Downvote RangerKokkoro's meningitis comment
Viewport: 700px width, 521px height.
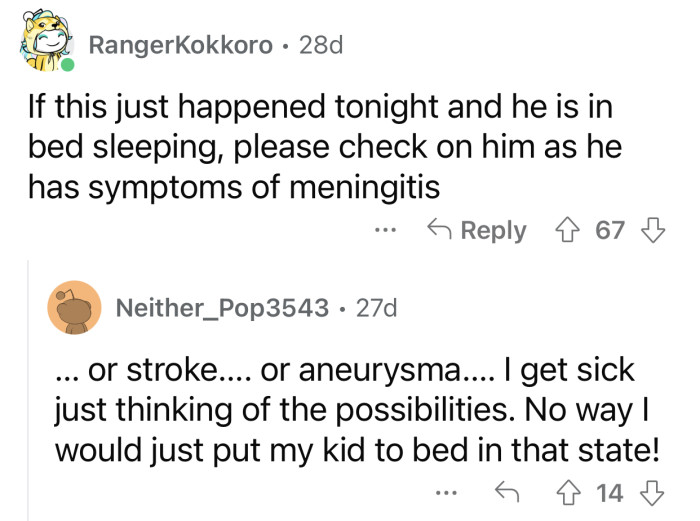click(x=652, y=231)
